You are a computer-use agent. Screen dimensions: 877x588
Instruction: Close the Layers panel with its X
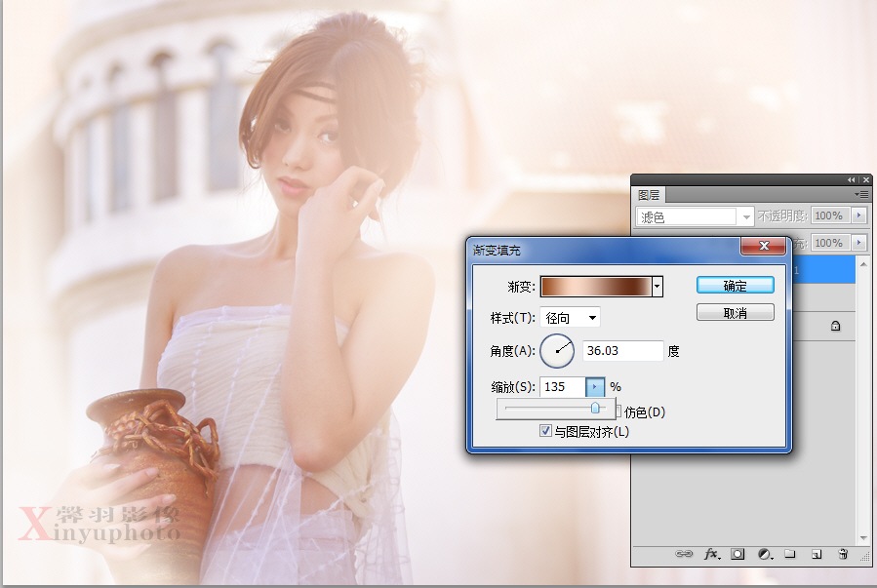coord(866,180)
